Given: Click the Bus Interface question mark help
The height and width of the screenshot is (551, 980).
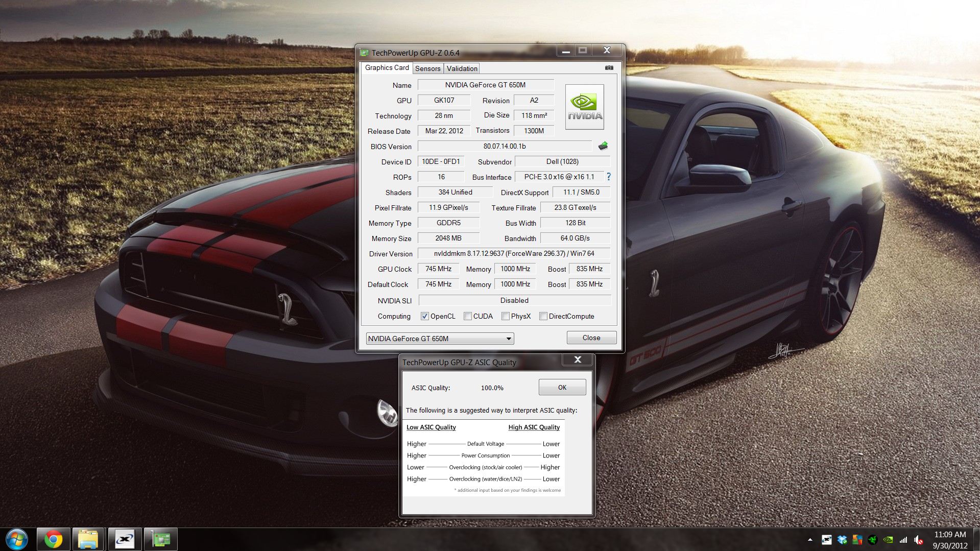Looking at the screenshot, I should click(x=608, y=177).
